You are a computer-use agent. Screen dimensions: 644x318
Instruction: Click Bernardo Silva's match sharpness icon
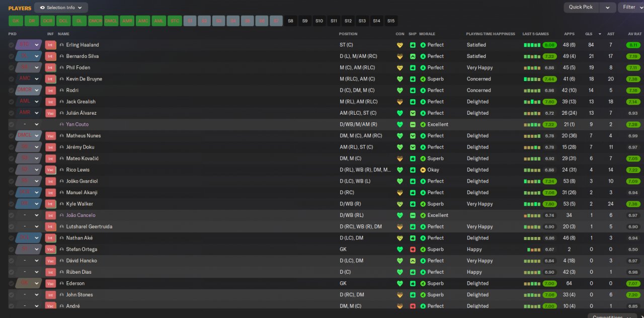coord(413,56)
